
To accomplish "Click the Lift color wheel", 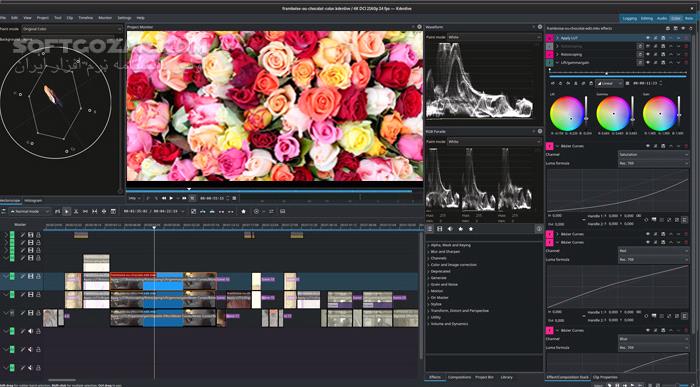I will (567, 113).
